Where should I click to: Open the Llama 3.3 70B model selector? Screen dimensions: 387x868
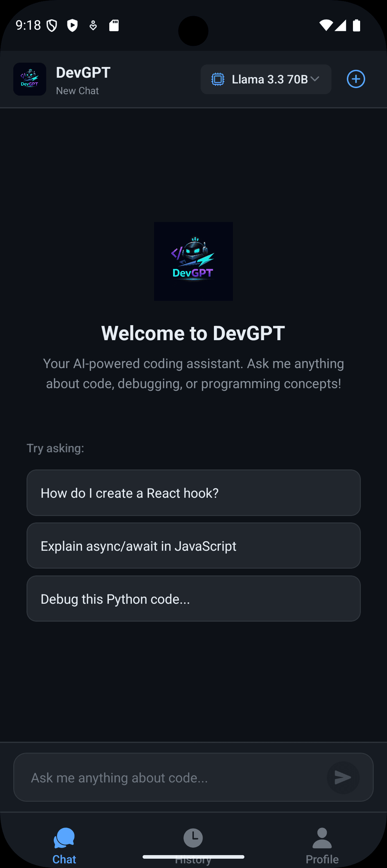pos(266,79)
